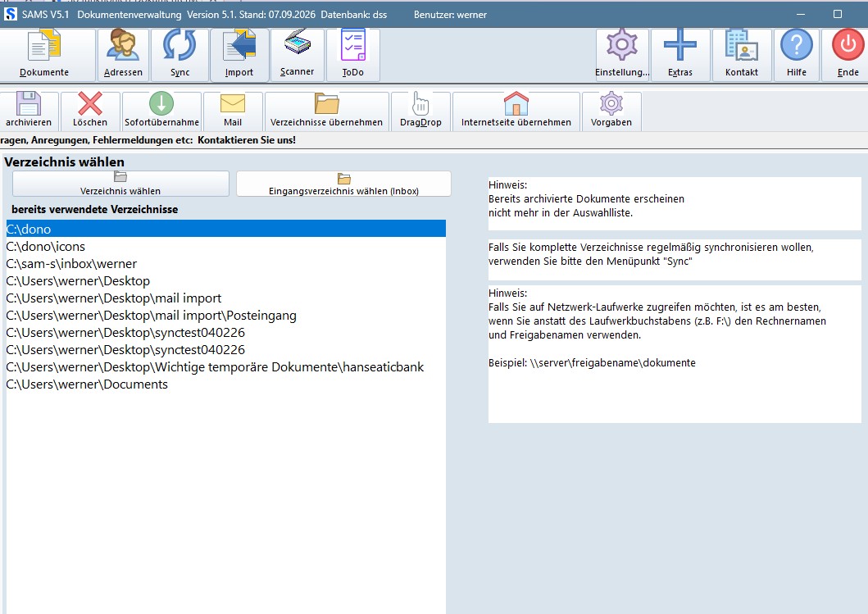Select C:\Users\werner\Documents entry

point(226,384)
